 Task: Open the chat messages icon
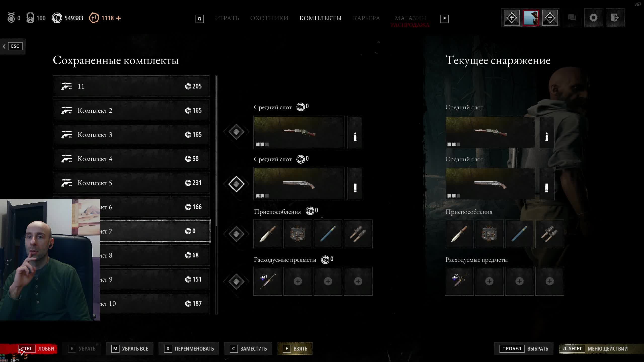[x=572, y=18]
